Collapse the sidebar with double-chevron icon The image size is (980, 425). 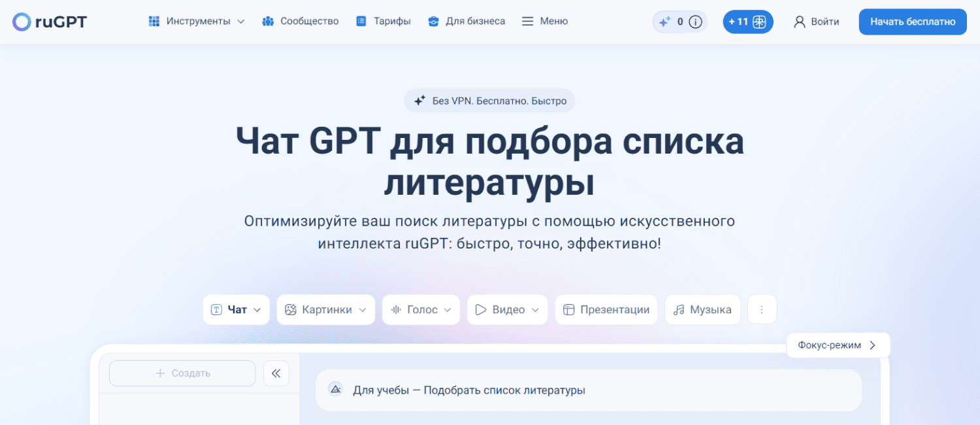click(276, 373)
